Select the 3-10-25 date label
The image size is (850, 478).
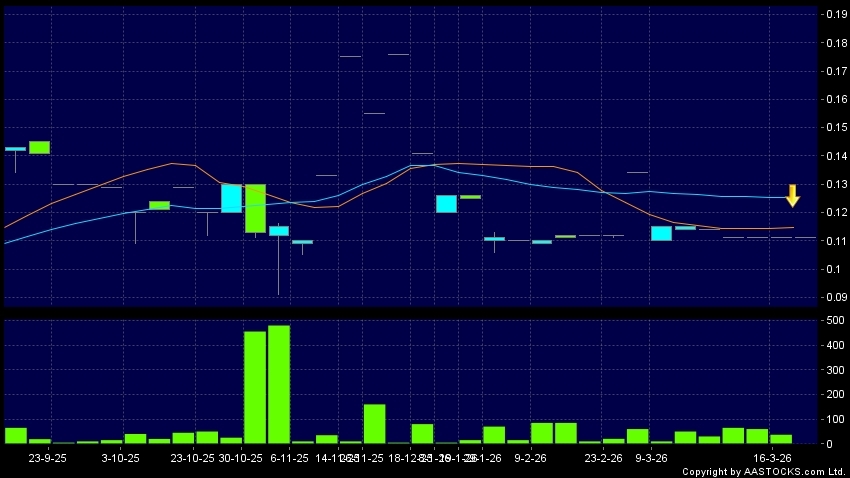tap(121, 457)
